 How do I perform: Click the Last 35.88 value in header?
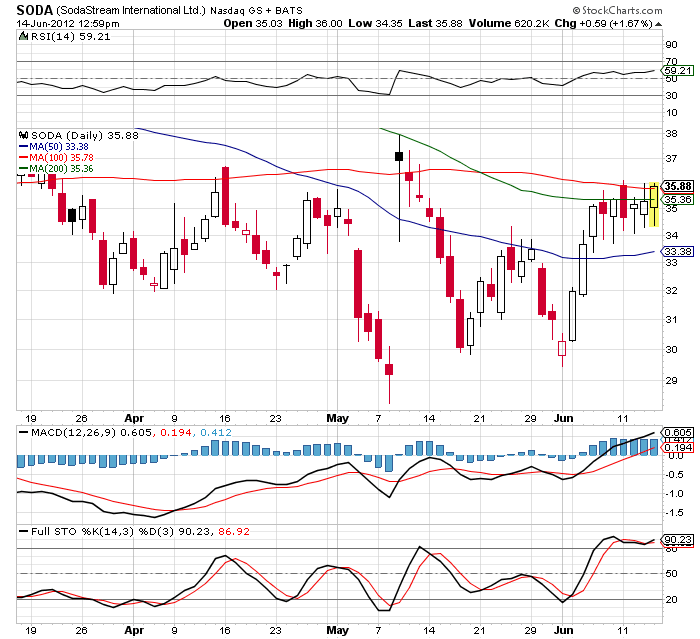pyautogui.click(x=435, y=23)
